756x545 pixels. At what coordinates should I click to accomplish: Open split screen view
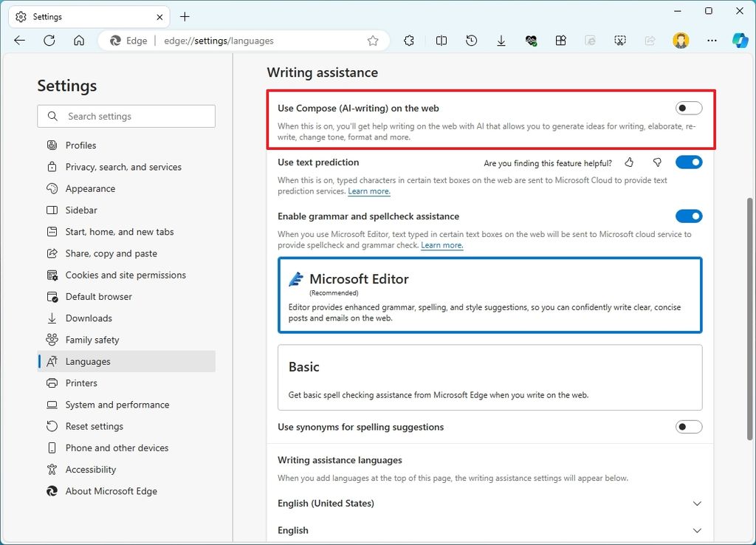[441, 41]
